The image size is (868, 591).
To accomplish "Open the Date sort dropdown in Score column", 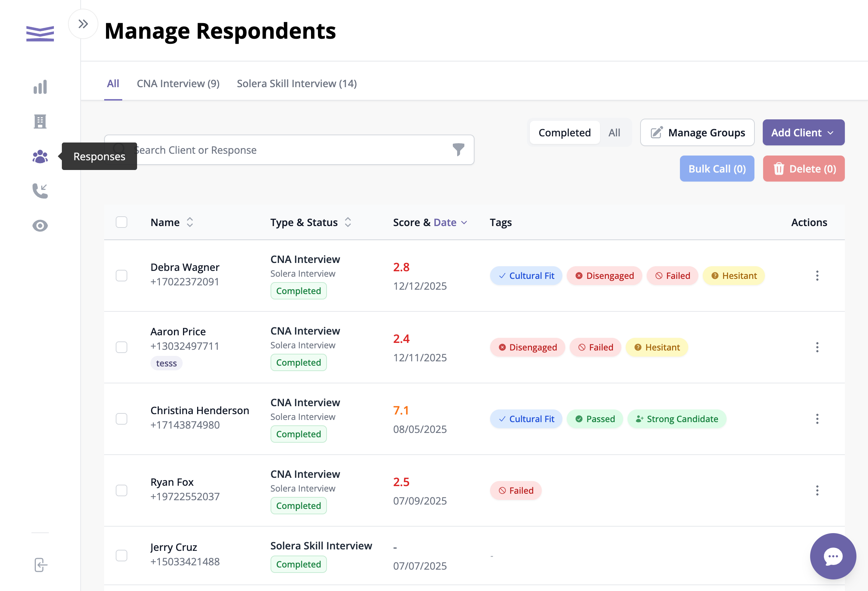I will pos(450,222).
